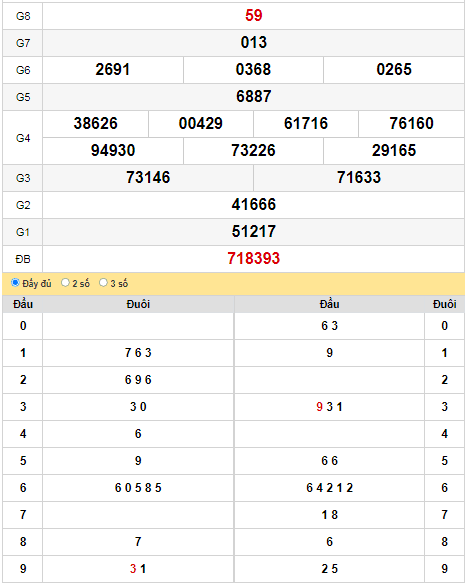Click the G3 number 71633
The height and width of the screenshot is (586, 468).
[x=359, y=178]
